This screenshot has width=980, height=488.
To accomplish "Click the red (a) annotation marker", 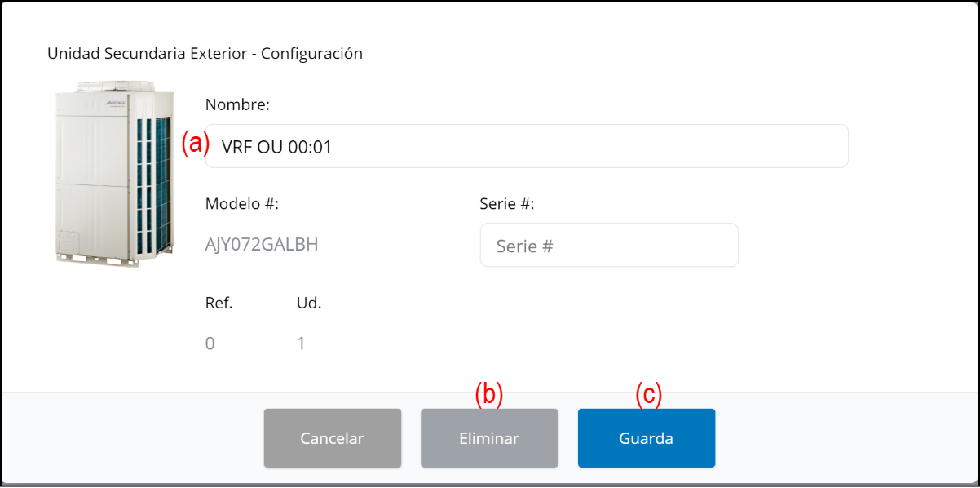I will click(x=195, y=144).
